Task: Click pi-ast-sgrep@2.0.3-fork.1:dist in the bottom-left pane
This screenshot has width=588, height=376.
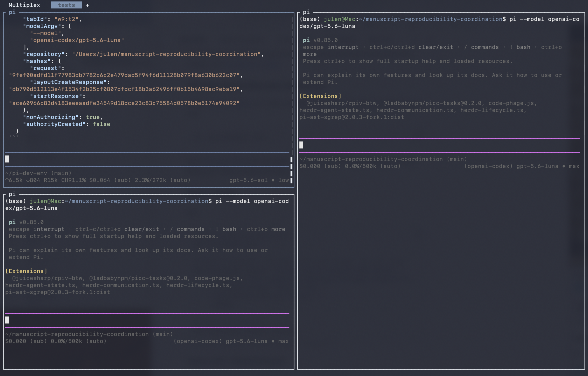Action: tap(57, 292)
